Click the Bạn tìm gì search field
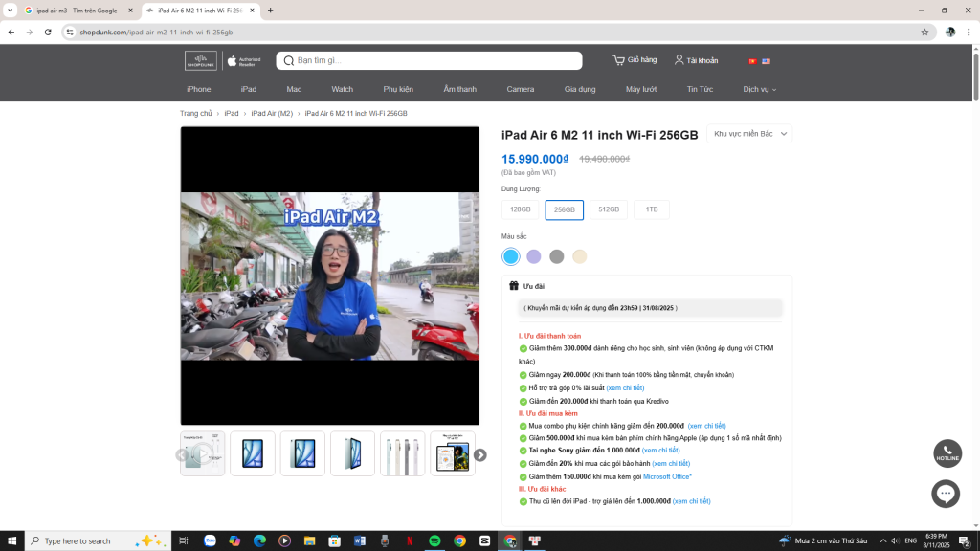The height and width of the screenshot is (551, 980). (430, 60)
